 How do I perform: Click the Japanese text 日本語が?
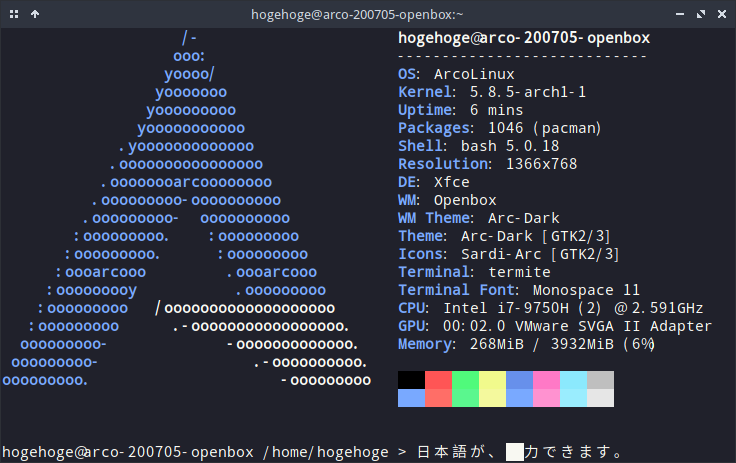pyautogui.click(x=451, y=452)
